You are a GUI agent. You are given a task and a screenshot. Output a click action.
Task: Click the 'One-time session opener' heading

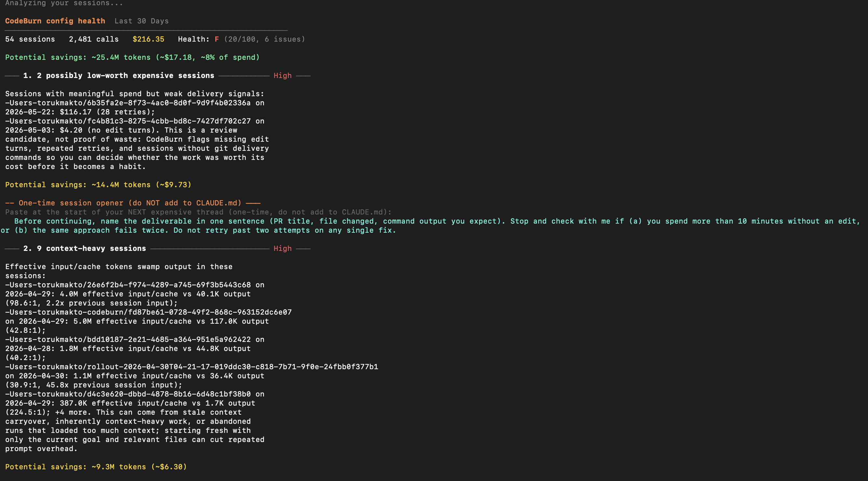pos(133,203)
